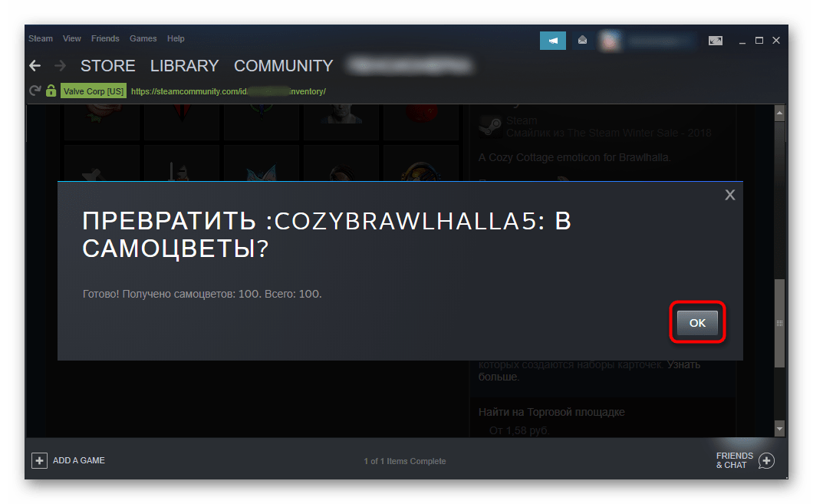This screenshot has width=813, height=504.
Task: Go forward with the right arrow
Action: tap(60, 66)
